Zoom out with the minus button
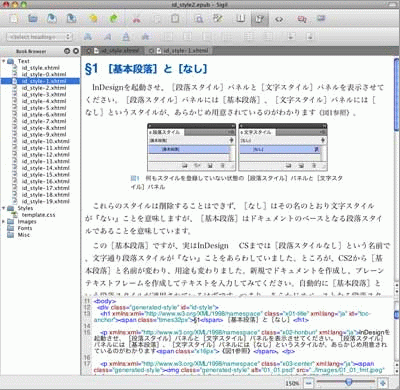This screenshot has width=400, height=390. coord(309,383)
